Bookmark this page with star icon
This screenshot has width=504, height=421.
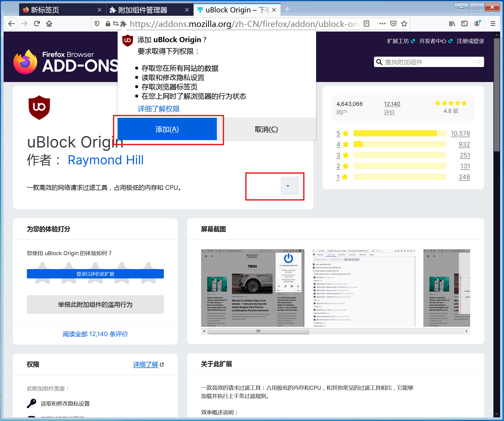point(404,24)
